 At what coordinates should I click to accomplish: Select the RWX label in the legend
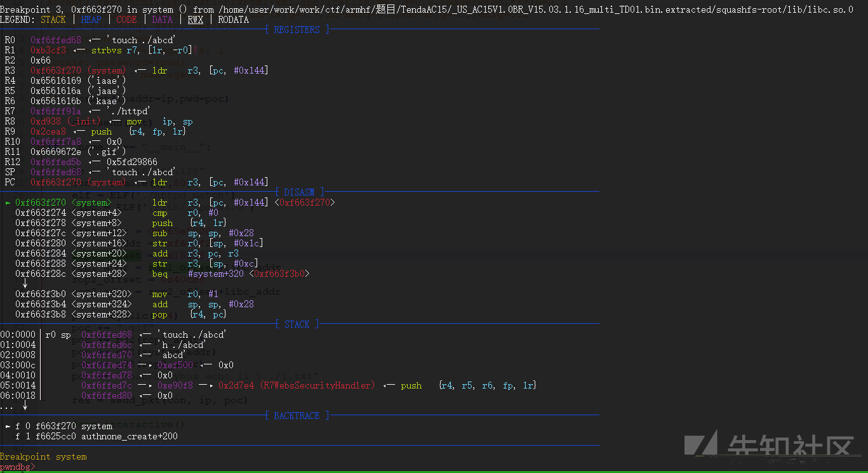click(x=195, y=19)
